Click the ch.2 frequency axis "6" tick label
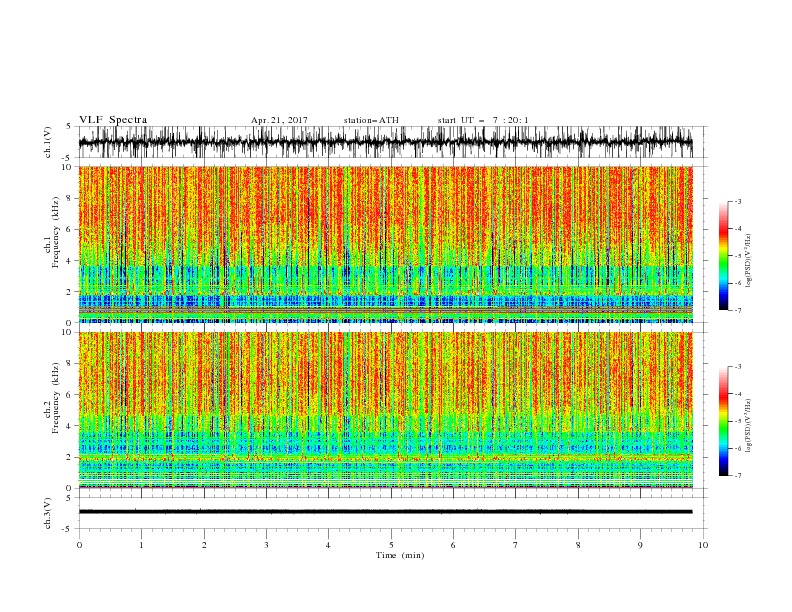Screen dimensions: 792x612 [69, 394]
